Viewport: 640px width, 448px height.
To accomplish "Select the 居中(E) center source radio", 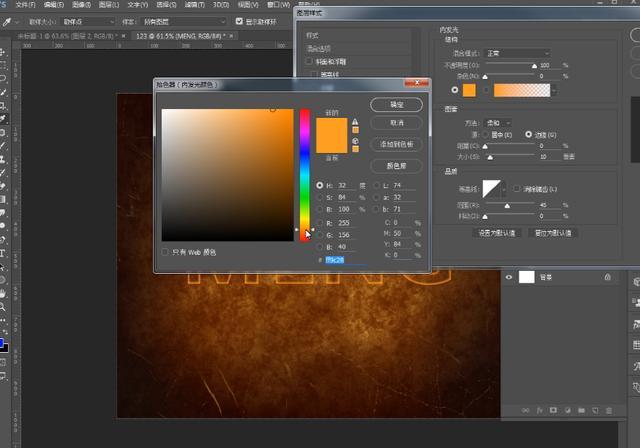I will 485,134.
